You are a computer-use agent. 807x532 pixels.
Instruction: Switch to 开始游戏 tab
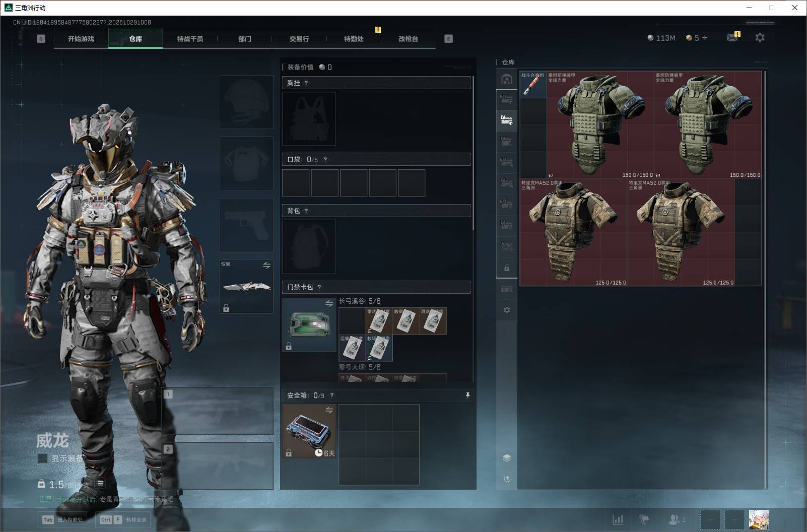click(x=81, y=39)
